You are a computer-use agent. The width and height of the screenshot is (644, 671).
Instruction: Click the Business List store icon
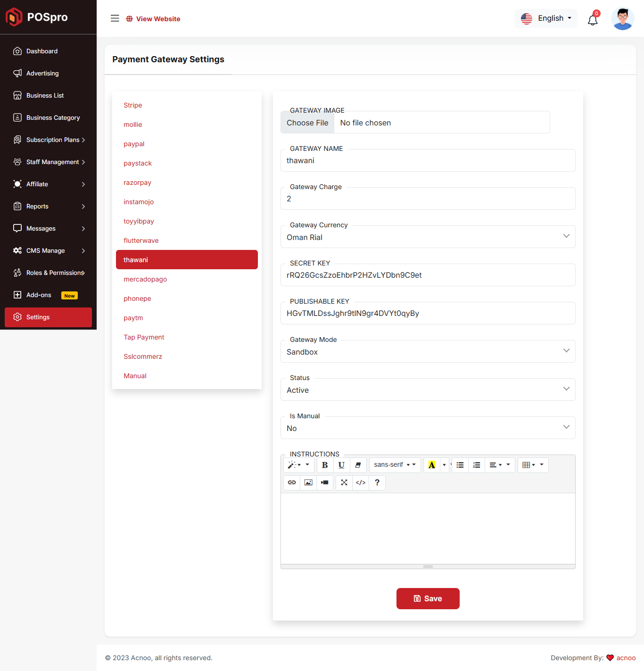coord(17,95)
